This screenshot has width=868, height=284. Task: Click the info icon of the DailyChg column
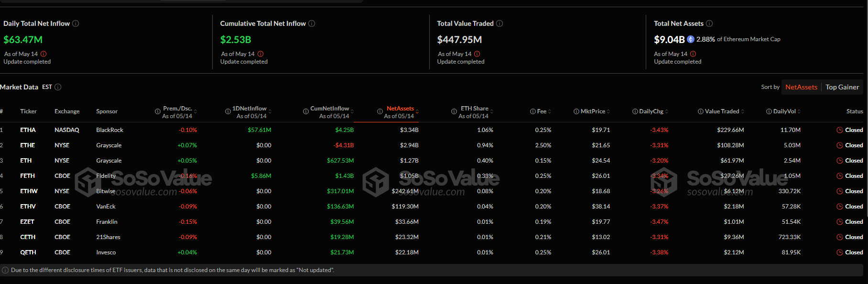pyautogui.click(x=635, y=111)
